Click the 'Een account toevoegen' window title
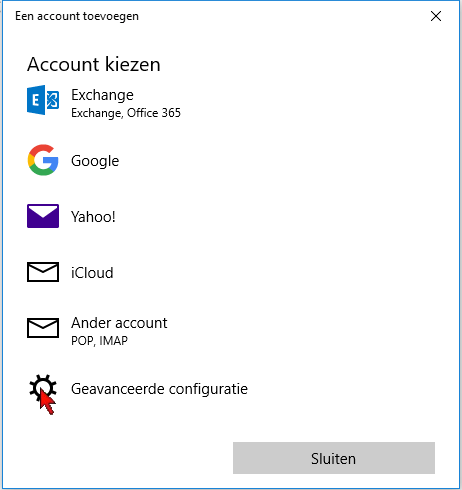 coord(77,16)
